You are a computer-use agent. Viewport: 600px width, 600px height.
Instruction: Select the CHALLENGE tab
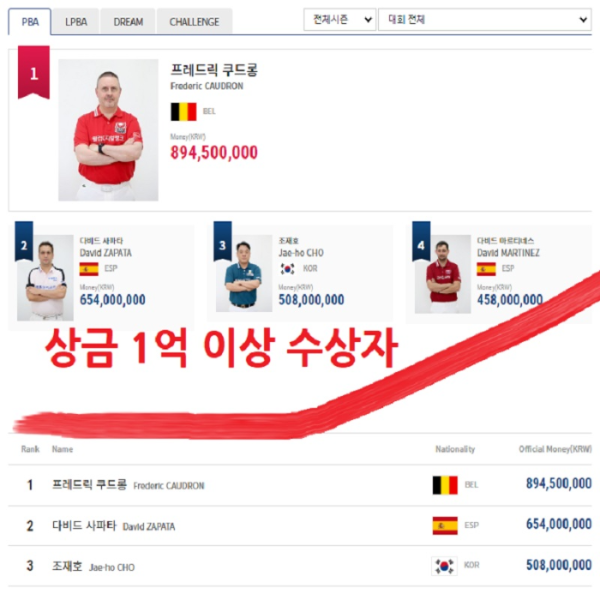click(x=194, y=21)
